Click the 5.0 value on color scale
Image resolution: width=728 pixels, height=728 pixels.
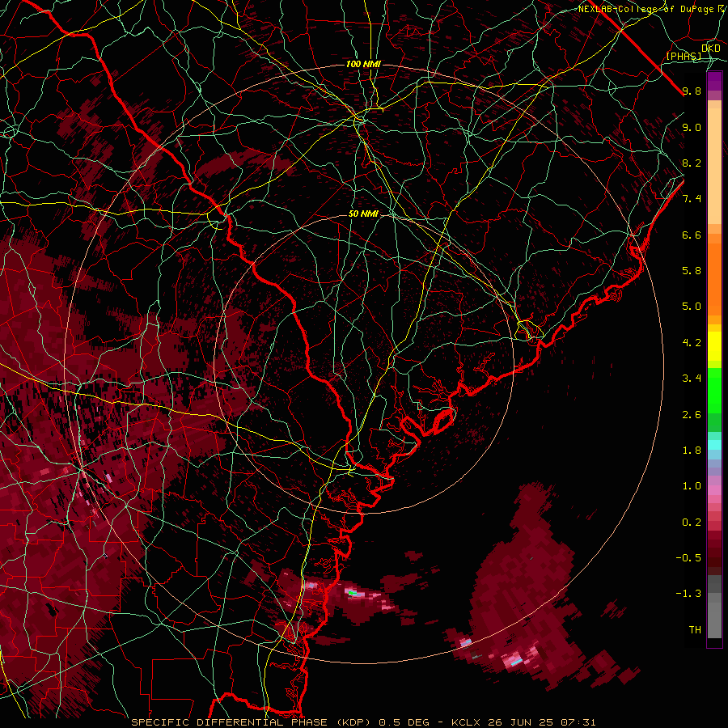click(692, 307)
